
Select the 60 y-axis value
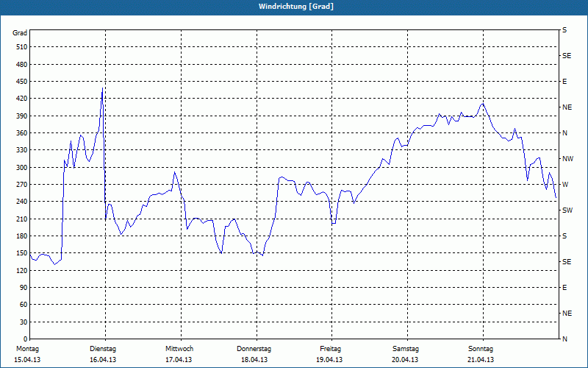pos(24,305)
